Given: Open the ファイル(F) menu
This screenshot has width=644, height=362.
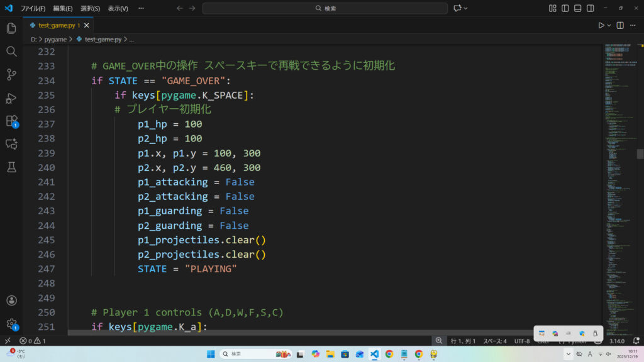Looking at the screenshot, I should tap(33, 9).
